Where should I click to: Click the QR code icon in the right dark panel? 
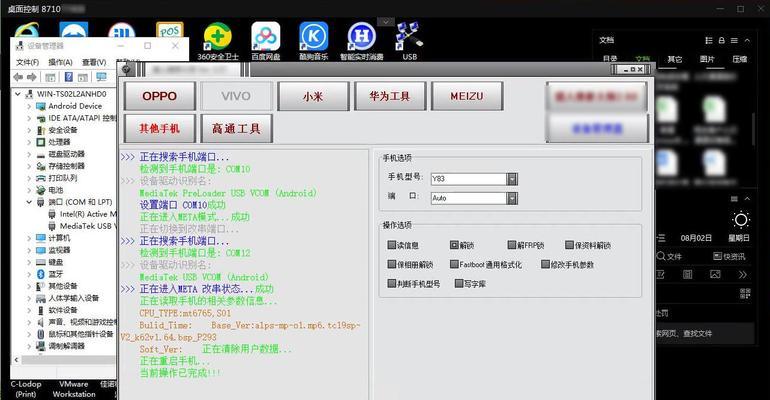[745, 293]
